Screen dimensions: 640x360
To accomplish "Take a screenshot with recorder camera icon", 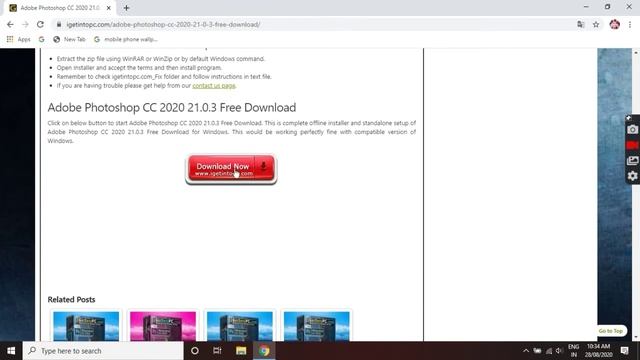I will click(x=632, y=129).
